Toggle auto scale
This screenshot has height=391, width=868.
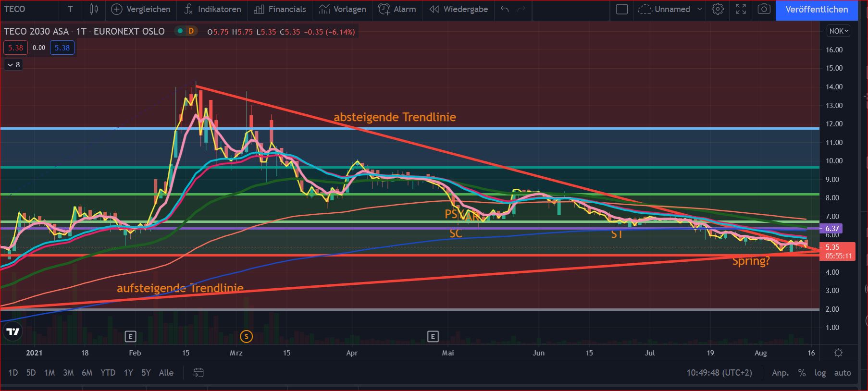(843, 373)
